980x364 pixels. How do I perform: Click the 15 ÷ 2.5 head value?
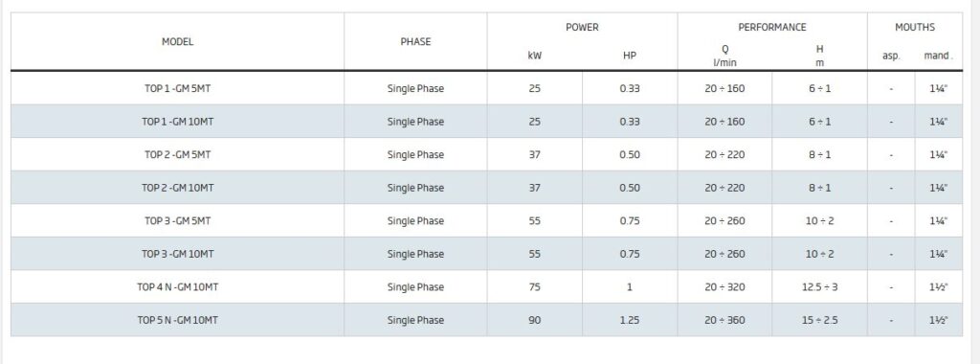(x=819, y=320)
